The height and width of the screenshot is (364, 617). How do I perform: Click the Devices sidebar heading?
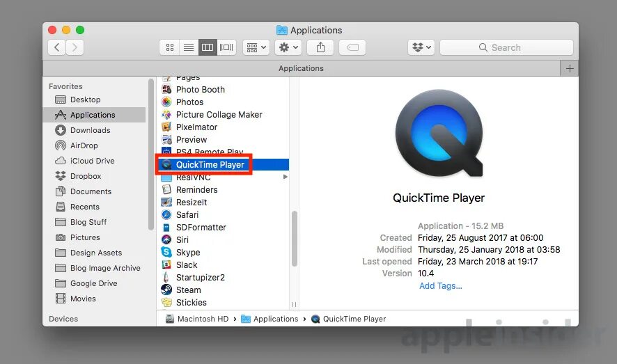click(x=63, y=319)
